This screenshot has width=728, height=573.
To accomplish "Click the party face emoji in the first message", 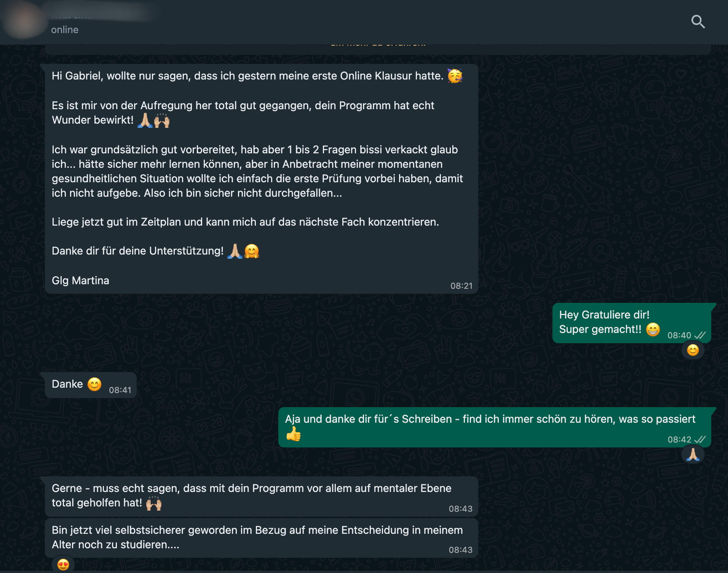I will tap(455, 76).
